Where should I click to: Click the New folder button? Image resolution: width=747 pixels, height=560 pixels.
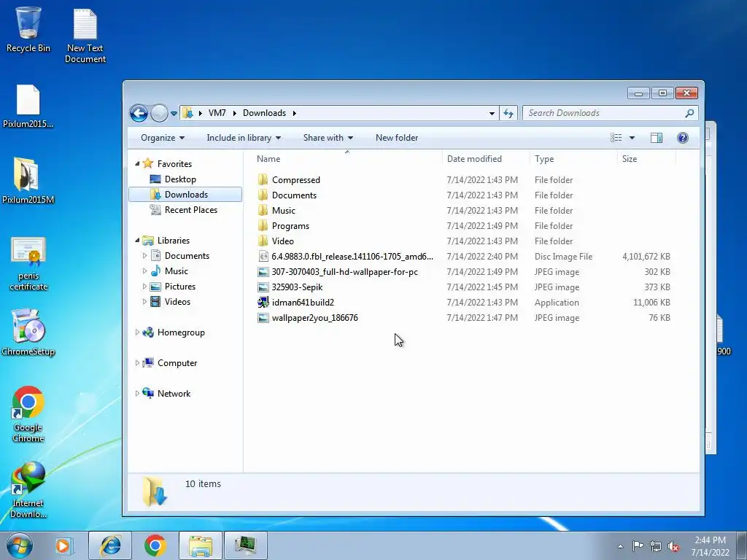point(397,138)
